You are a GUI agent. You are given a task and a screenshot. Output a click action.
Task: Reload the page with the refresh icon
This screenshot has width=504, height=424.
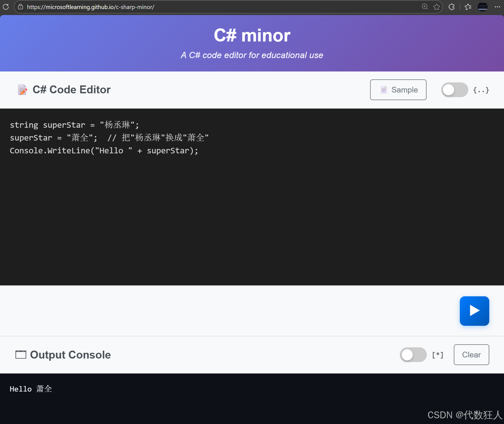coord(6,7)
